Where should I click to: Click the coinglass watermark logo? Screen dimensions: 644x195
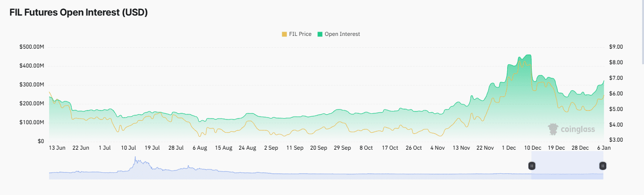click(x=571, y=129)
